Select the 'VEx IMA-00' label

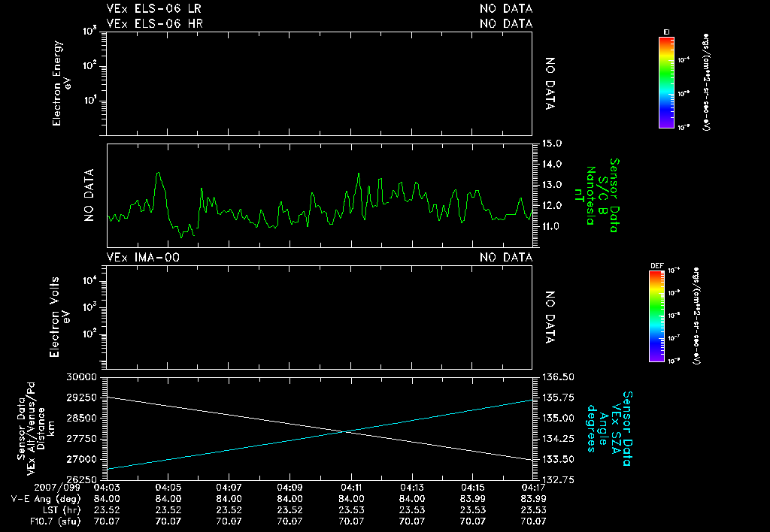(x=143, y=257)
